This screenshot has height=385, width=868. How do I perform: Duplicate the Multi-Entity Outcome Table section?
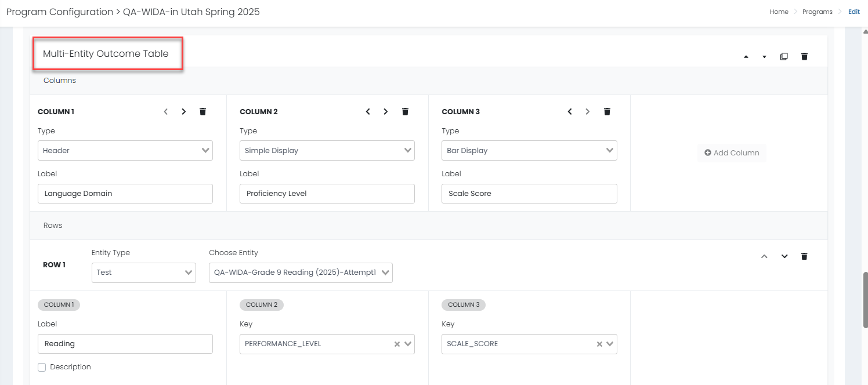click(x=784, y=56)
